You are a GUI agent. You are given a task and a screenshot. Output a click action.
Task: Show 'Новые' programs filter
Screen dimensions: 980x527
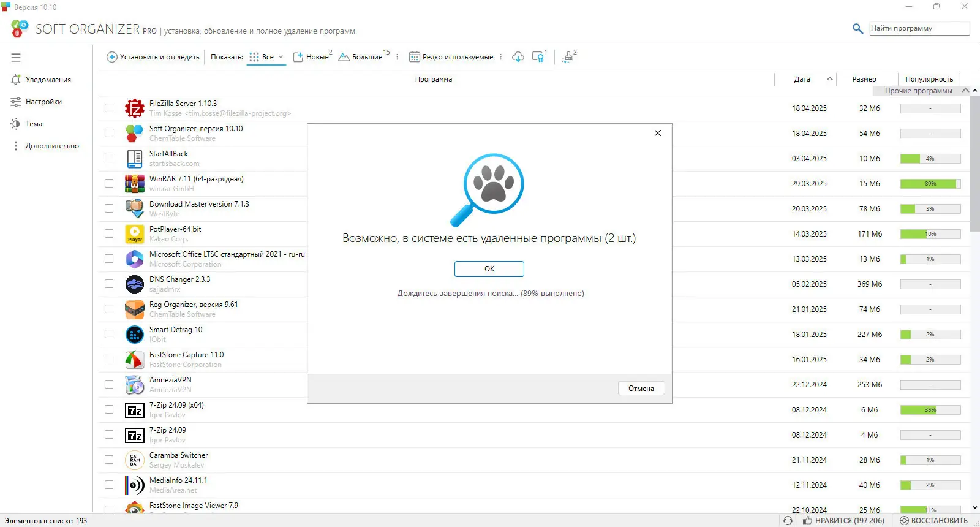tap(312, 57)
